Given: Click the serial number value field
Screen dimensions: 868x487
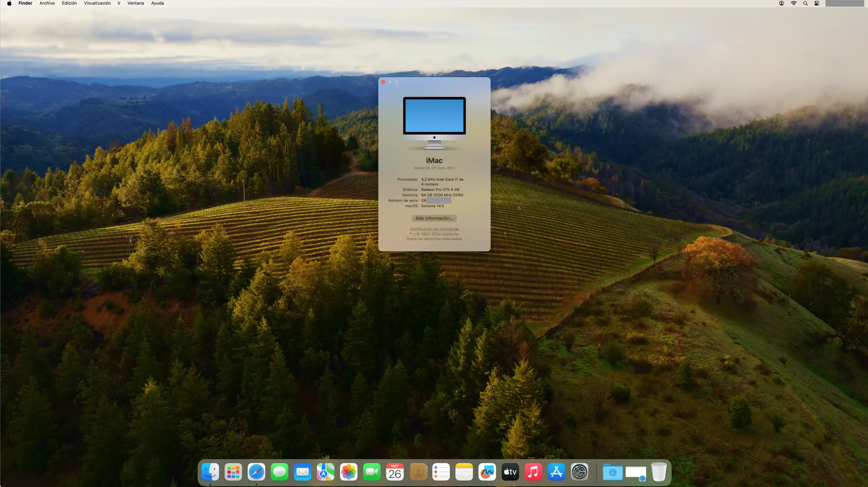Looking at the screenshot, I should 436,201.
